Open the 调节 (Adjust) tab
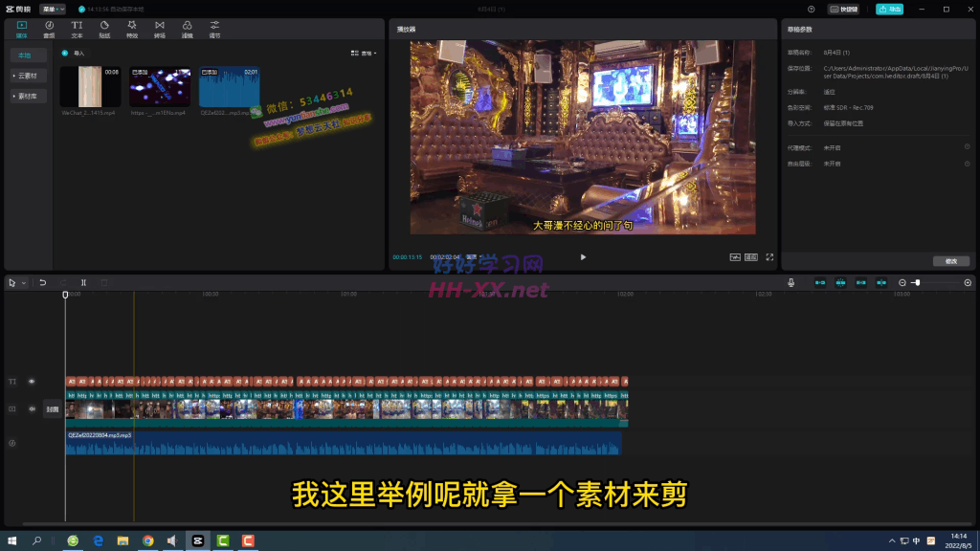Screen dimensions: 980x551 click(x=214, y=29)
